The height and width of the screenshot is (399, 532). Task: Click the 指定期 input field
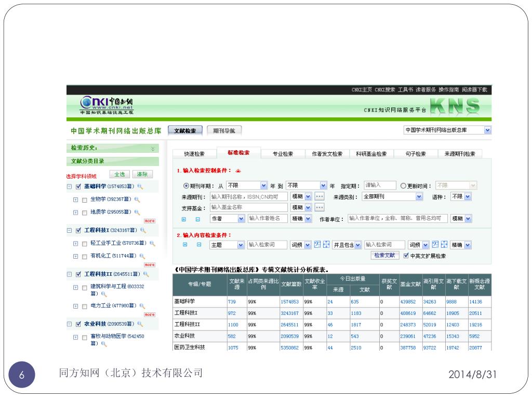coord(380,185)
